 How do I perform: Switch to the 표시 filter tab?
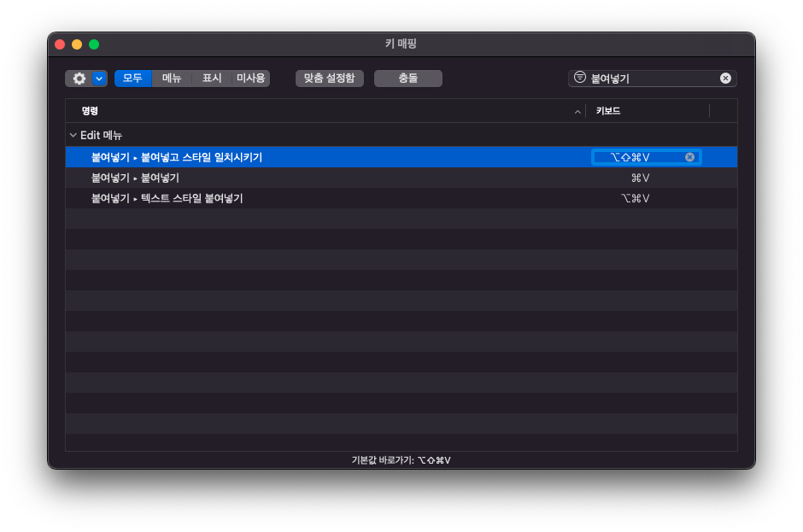click(x=212, y=79)
